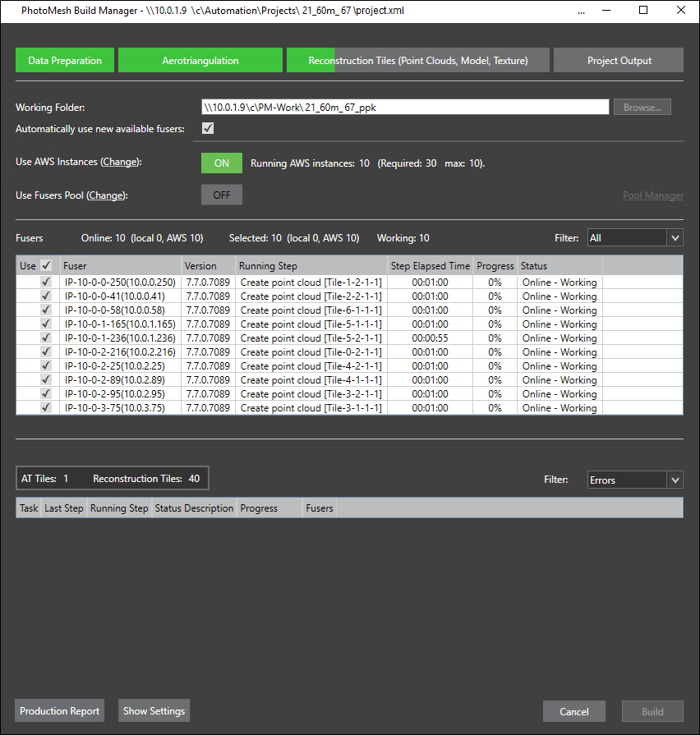Uncheck fuser IP-10-0-2-25
Image resolution: width=700 pixels, height=735 pixels.
coord(46,365)
